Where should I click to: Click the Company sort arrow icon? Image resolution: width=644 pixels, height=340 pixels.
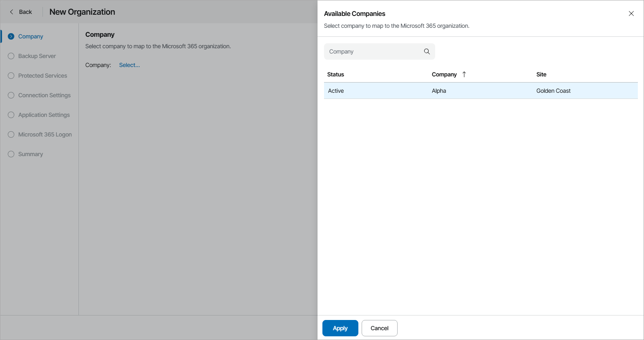click(x=464, y=74)
